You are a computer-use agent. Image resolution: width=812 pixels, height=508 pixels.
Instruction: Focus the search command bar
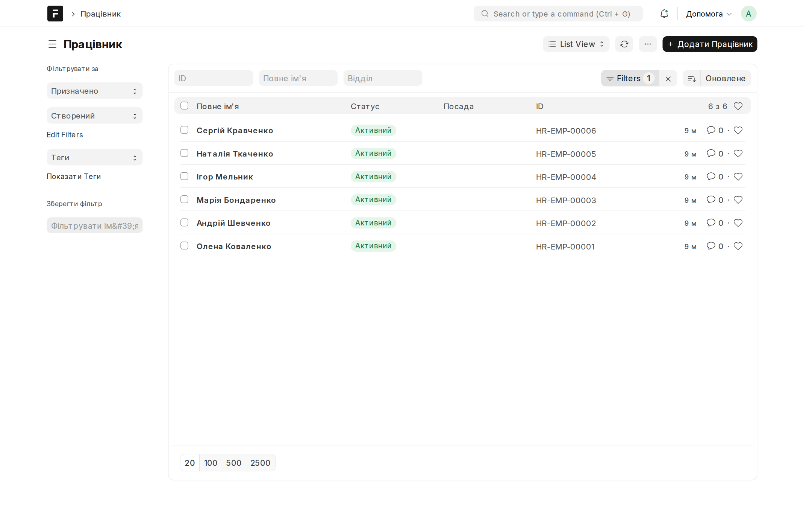tap(558, 14)
